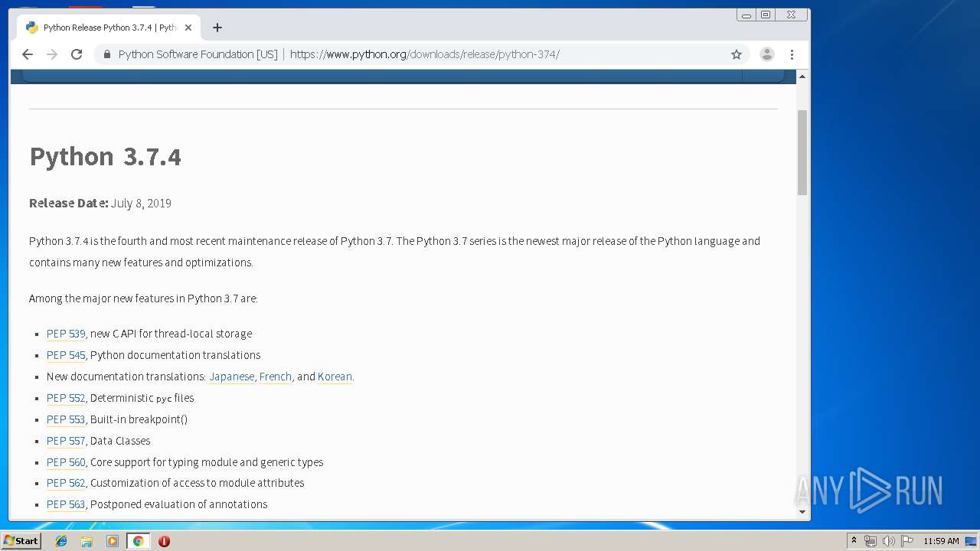Viewport: 980px width, 551px height.
Task: Bookmark this page with the star
Action: [x=737, y=54]
